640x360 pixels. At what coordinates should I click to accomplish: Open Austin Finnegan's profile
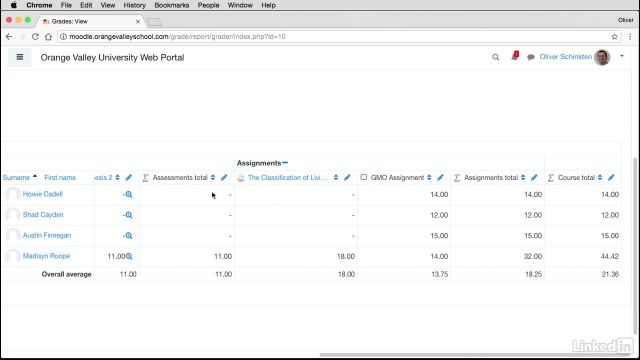pos(47,236)
